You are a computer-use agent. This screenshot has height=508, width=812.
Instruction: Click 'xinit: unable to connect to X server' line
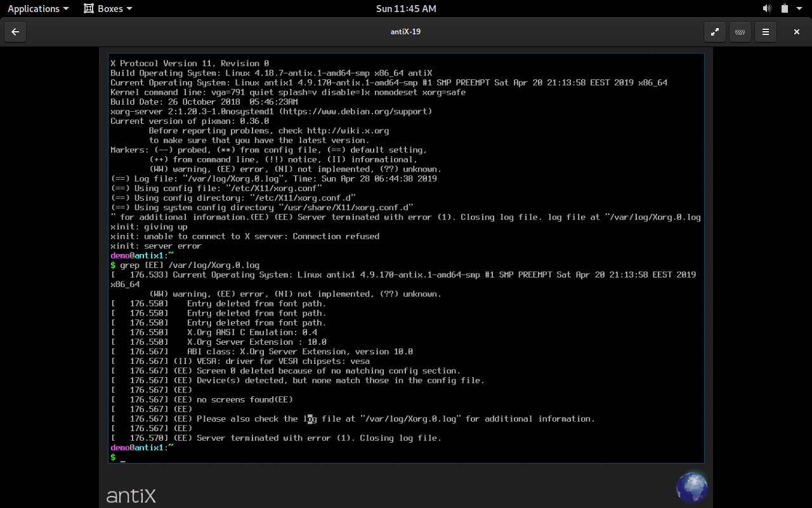(245, 236)
